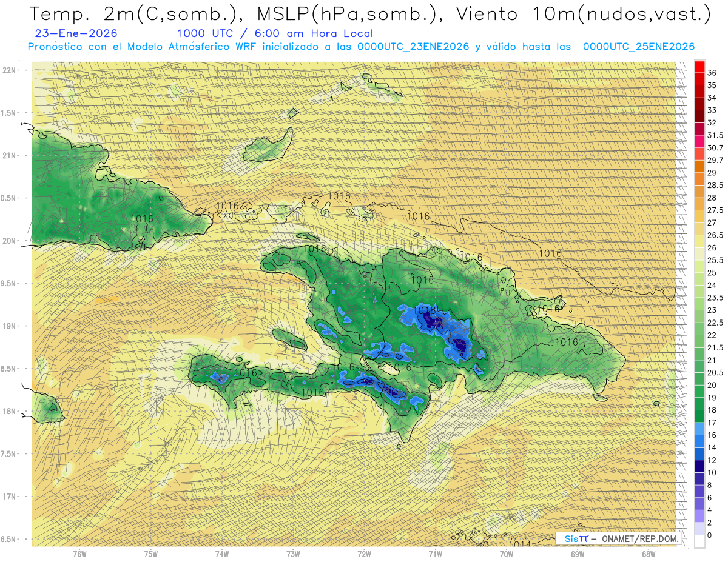Click the longitude axis label "75W"
The height and width of the screenshot is (562, 728).
(x=151, y=554)
